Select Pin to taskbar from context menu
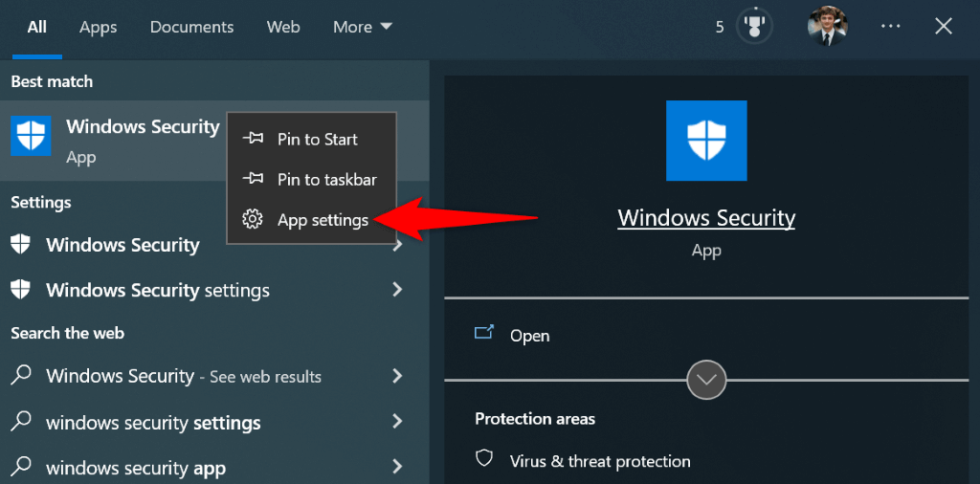 [326, 180]
